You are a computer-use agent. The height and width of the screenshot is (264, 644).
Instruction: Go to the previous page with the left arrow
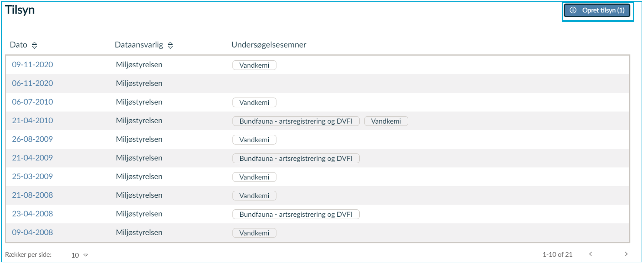click(591, 254)
